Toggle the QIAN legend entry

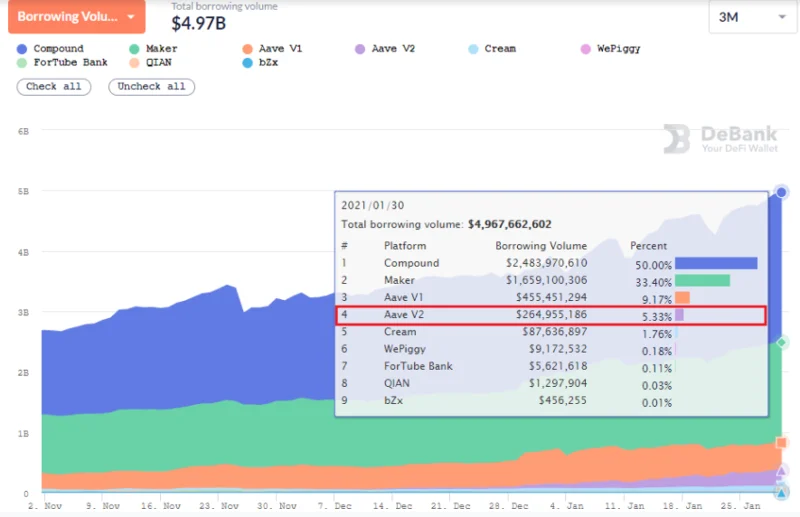(151, 62)
